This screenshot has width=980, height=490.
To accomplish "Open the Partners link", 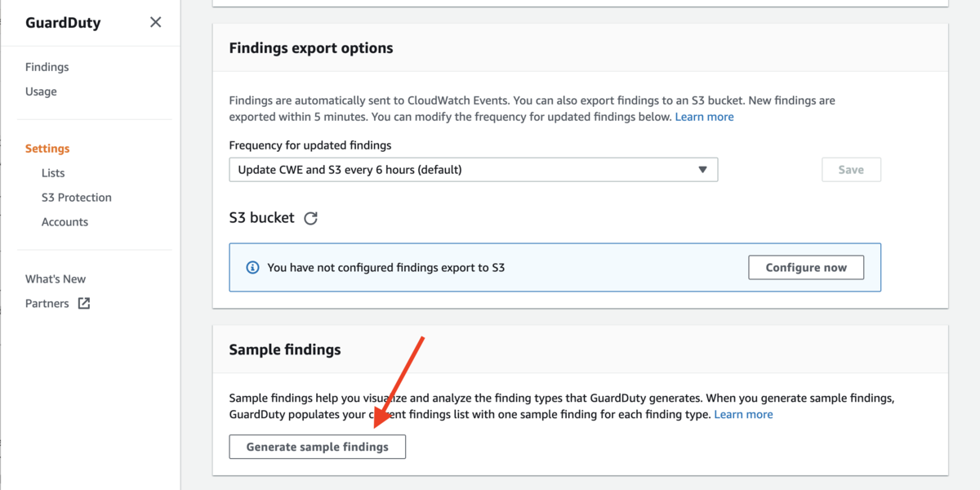I will point(47,303).
